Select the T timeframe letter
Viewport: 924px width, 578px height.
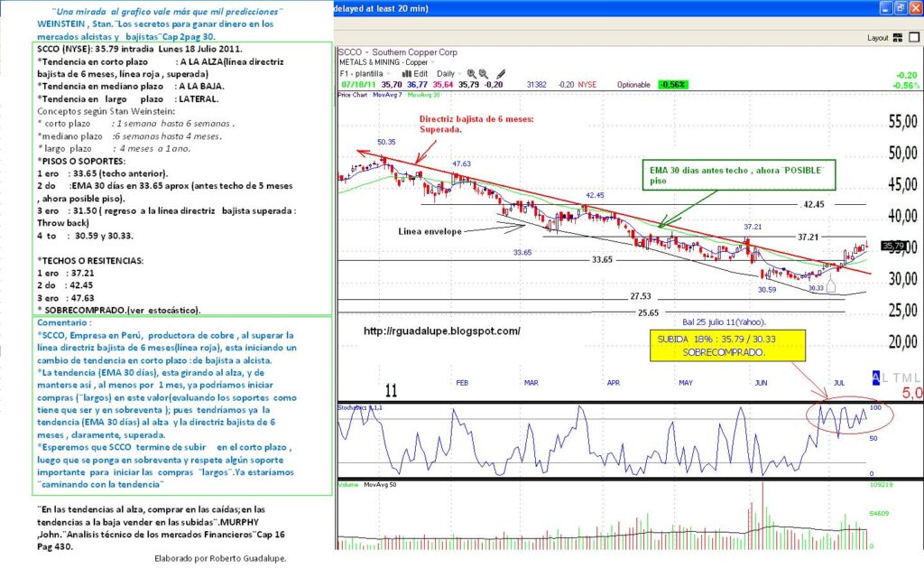pyautogui.click(x=896, y=378)
